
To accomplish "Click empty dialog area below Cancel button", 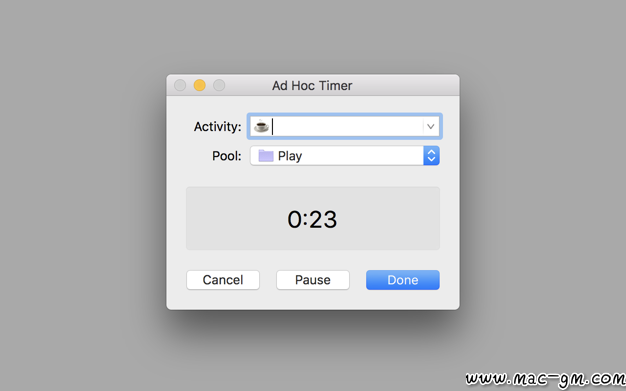I will pyautogui.click(x=223, y=300).
